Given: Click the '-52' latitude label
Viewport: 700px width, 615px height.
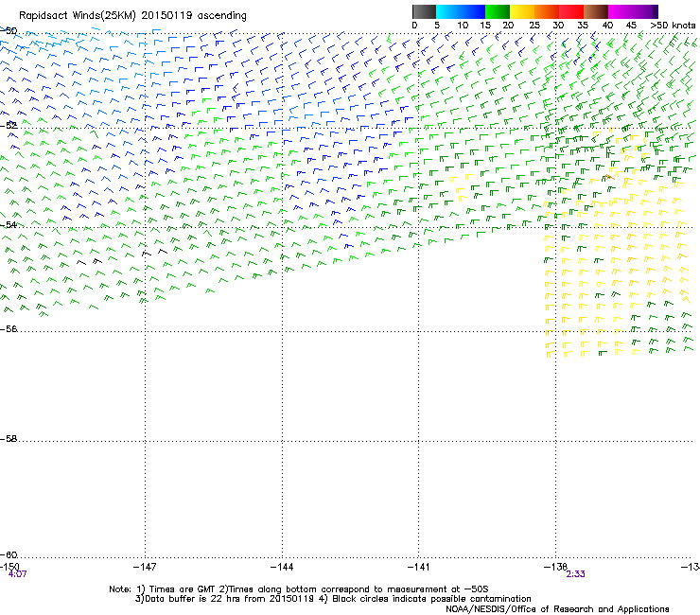Looking at the screenshot, I should (x=9, y=126).
